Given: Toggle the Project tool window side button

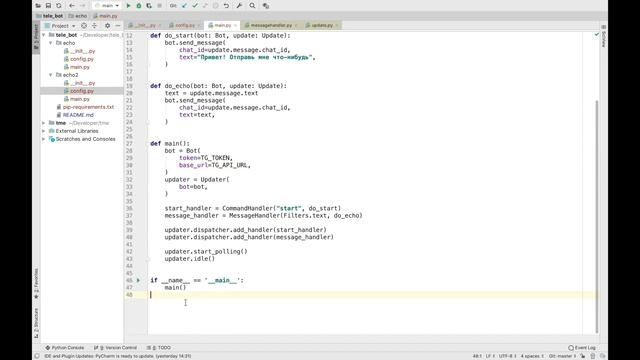Looking at the screenshot, I should (x=36, y=37).
